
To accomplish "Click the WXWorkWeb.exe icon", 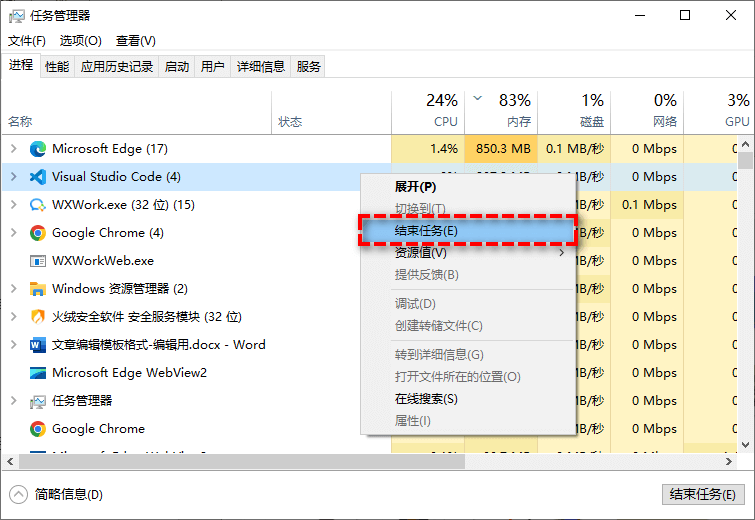I will (38, 261).
